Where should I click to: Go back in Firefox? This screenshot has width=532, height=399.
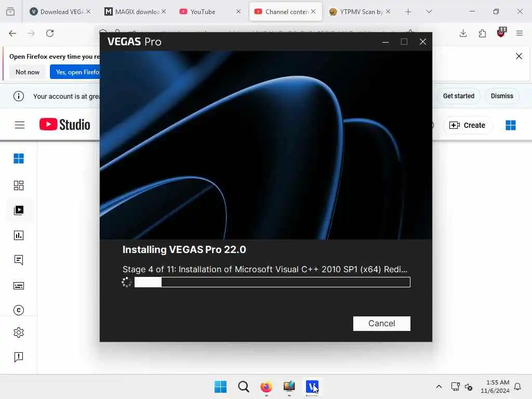12,33
